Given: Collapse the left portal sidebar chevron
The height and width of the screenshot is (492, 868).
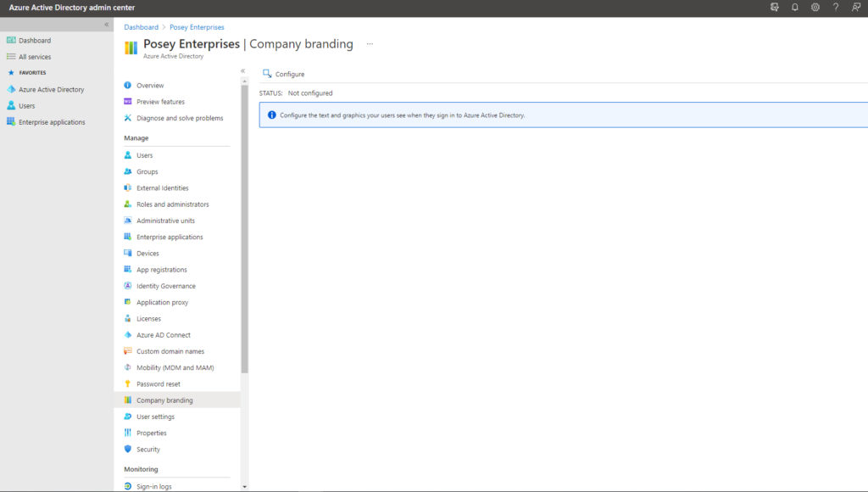Looking at the screenshot, I should [106, 25].
